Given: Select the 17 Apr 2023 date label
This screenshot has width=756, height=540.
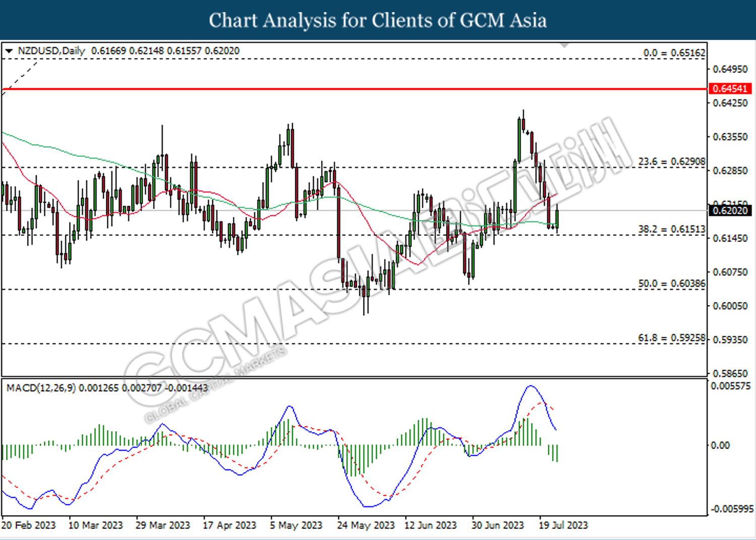Looking at the screenshot, I should pyautogui.click(x=229, y=525).
